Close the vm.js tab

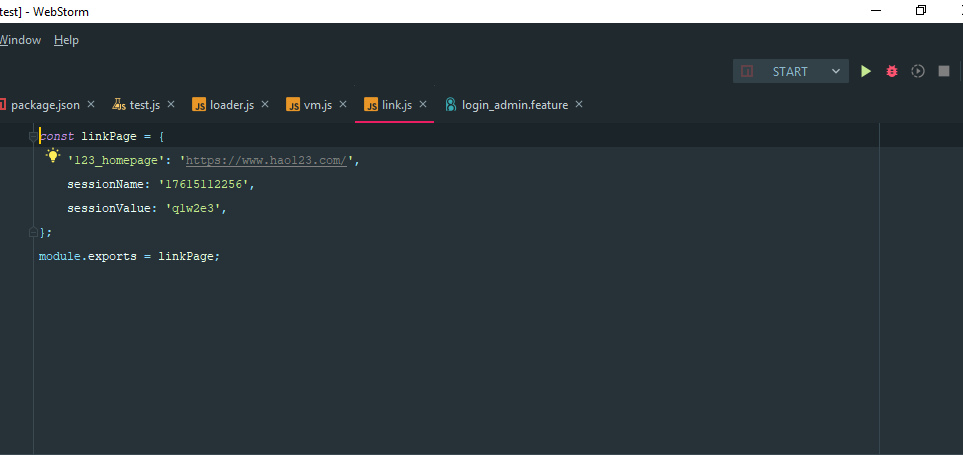(343, 104)
